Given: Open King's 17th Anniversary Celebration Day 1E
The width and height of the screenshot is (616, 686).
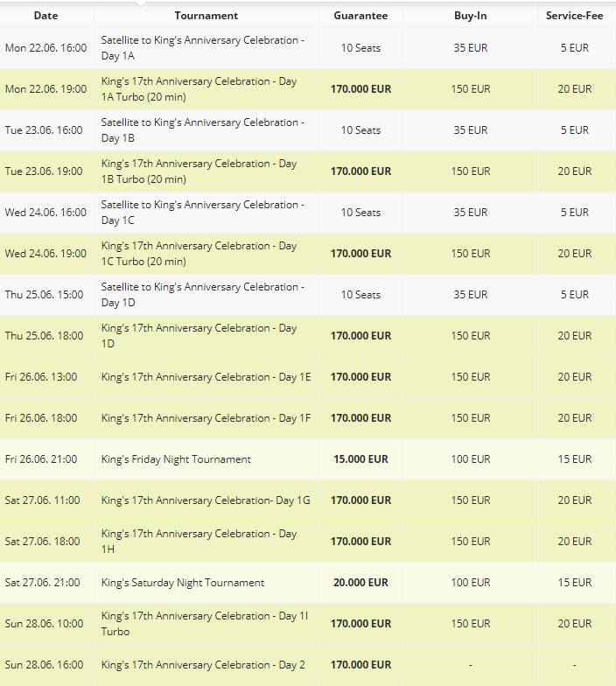Looking at the screenshot, I should [206, 376].
